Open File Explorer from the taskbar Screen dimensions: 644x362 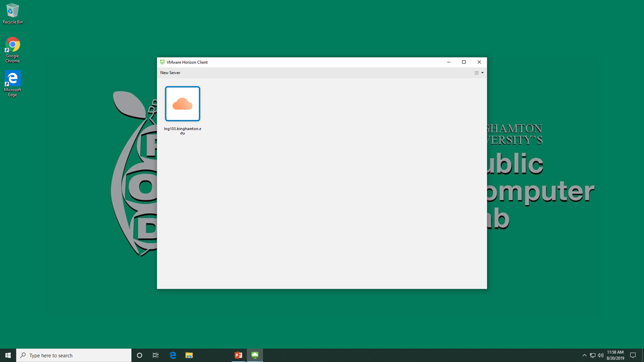(x=189, y=355)
